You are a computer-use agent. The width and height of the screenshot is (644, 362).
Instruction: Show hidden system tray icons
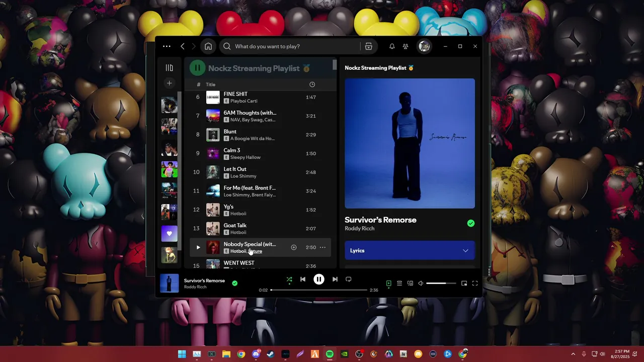point(573,354)
